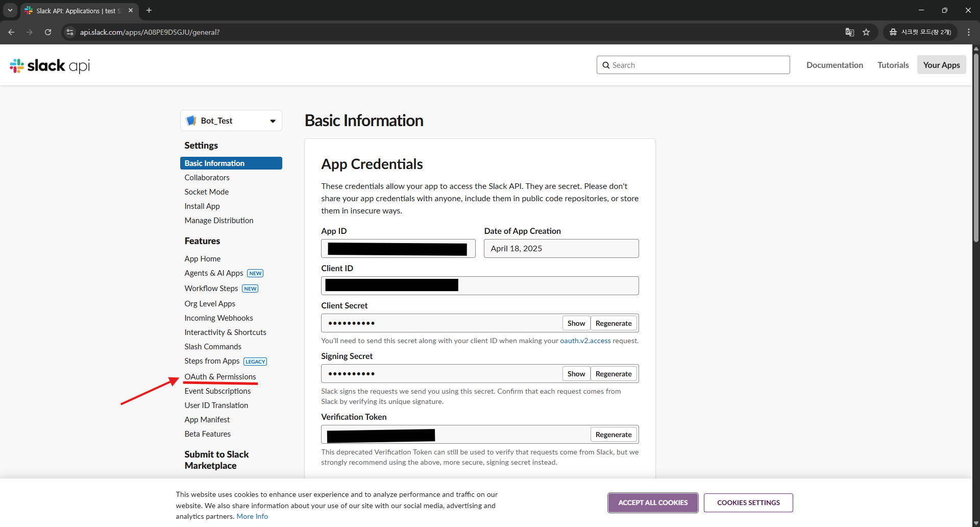Click site information icon in address bar

click(x=70, y=32)
